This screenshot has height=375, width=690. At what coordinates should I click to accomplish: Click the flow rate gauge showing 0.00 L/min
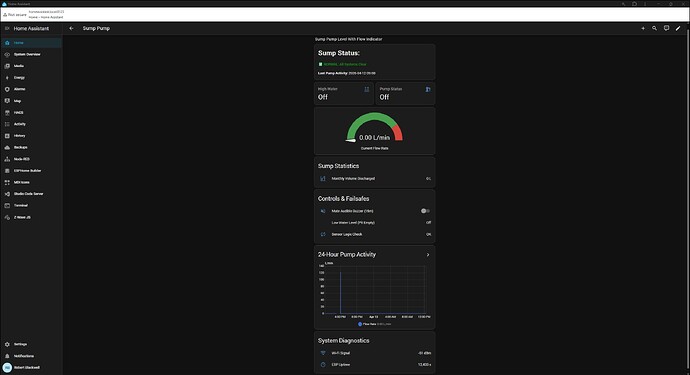374,131
